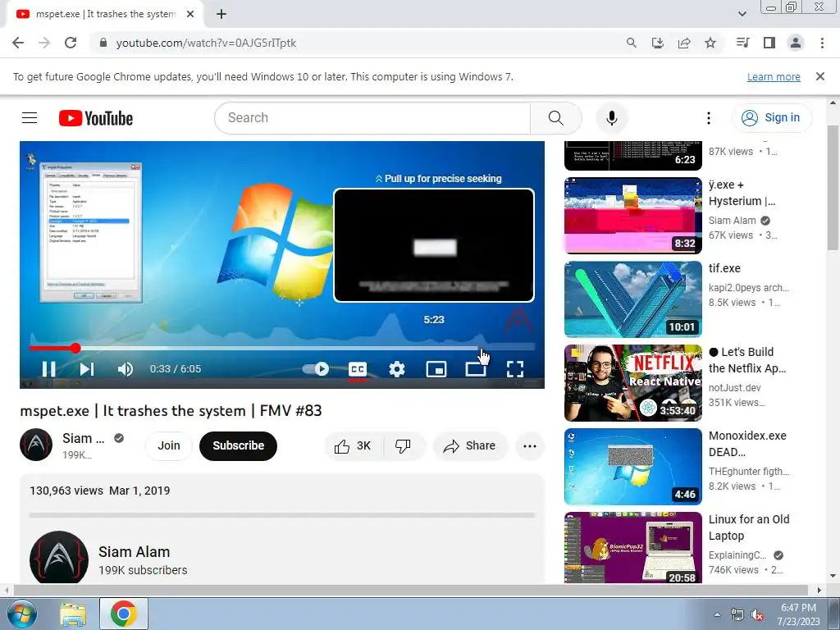This screenshot has height=630, width=840.
Task: Open the ÿ.exe + Hysterium video thumbnail
Action: click(633, 216)
